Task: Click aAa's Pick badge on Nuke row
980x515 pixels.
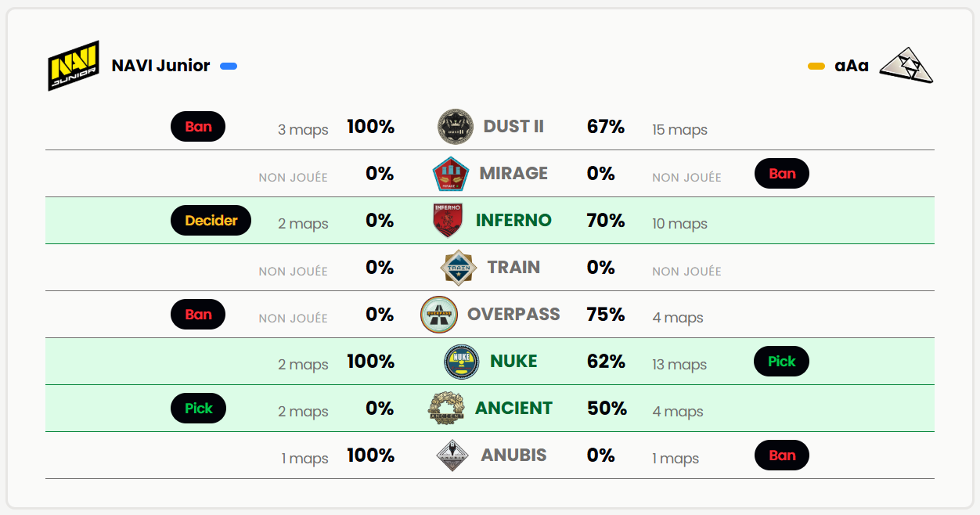Action: tap(781, 362)
